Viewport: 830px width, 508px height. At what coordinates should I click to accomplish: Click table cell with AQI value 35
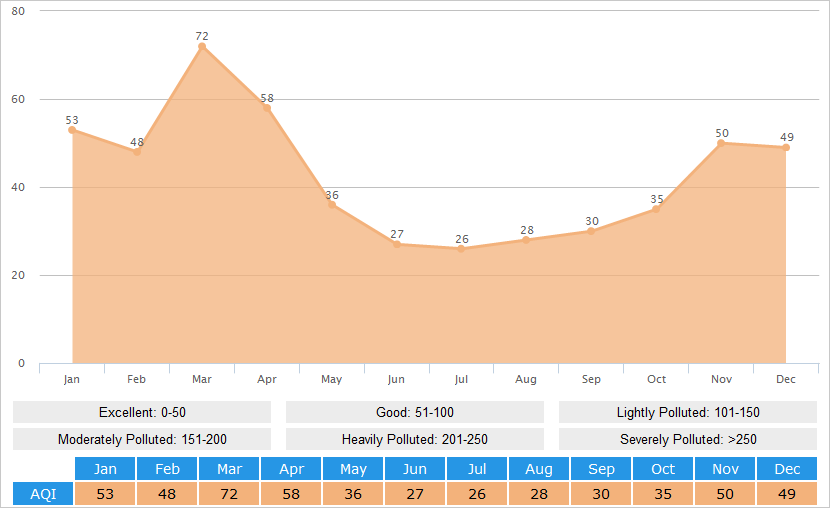point(663,494)
